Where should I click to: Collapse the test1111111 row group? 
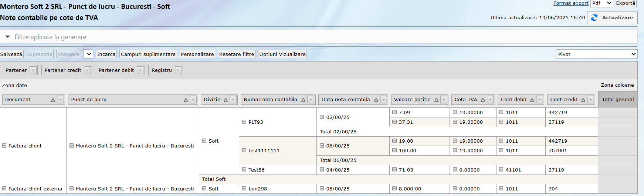(x=244, y=150)
